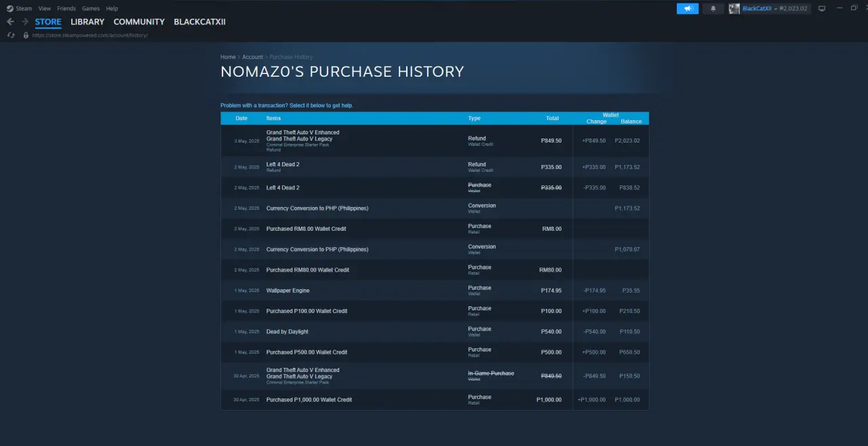
Task: Maximize or restore the Steam window
Action: 854,8
